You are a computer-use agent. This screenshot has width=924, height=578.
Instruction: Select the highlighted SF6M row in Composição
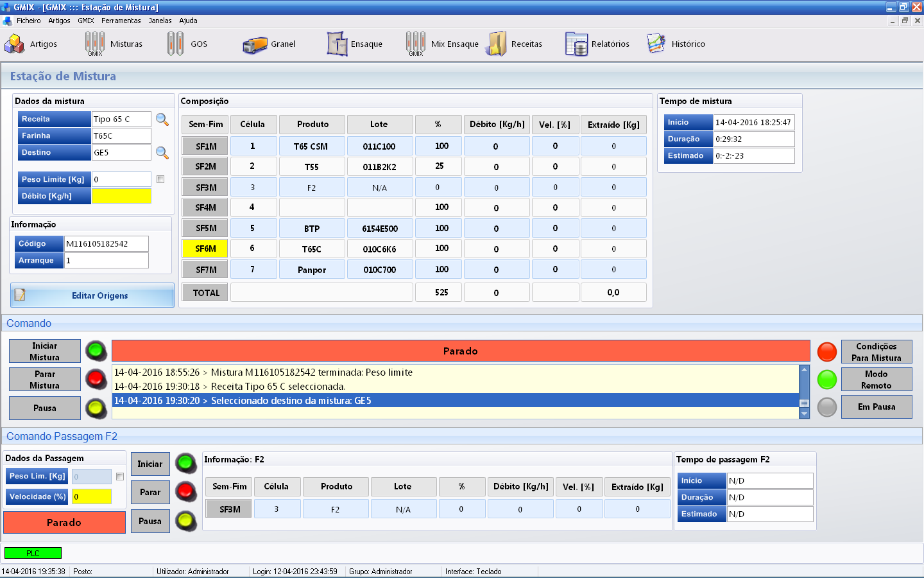205,248
